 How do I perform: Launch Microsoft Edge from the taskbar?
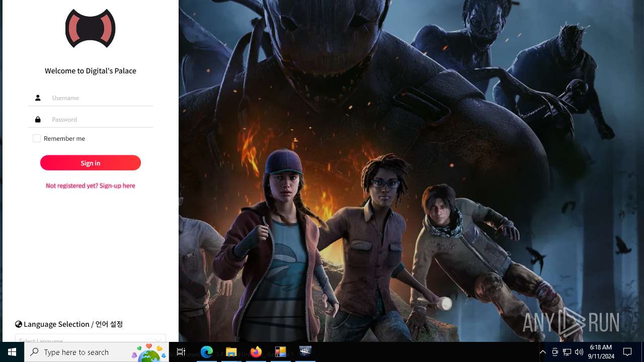click(x=207, y=352)
